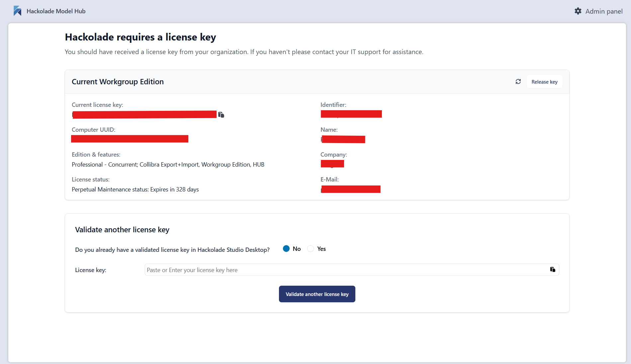
Task: Click the 'Name:' label
Action: [x=329, y=130]
